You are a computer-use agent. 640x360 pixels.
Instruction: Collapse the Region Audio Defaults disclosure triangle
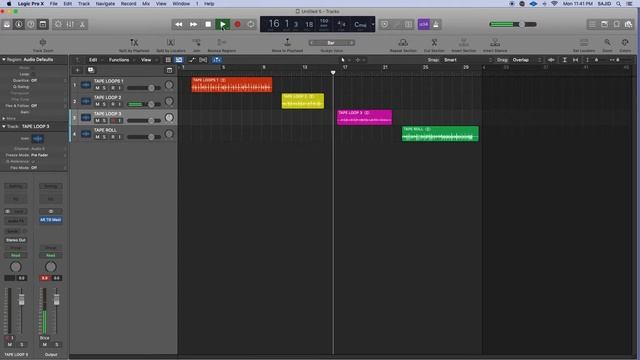(x=4, y=60)
